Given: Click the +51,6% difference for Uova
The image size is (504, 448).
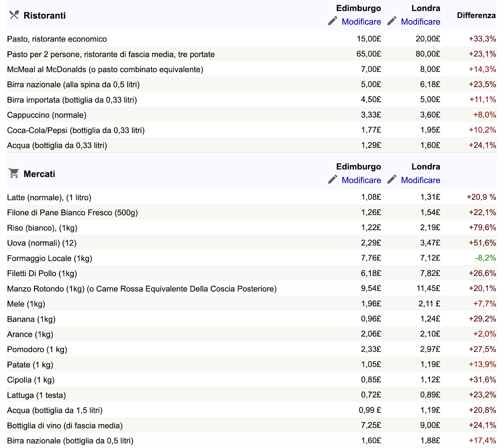Looking at the screenshot, I should pos(482,243).
